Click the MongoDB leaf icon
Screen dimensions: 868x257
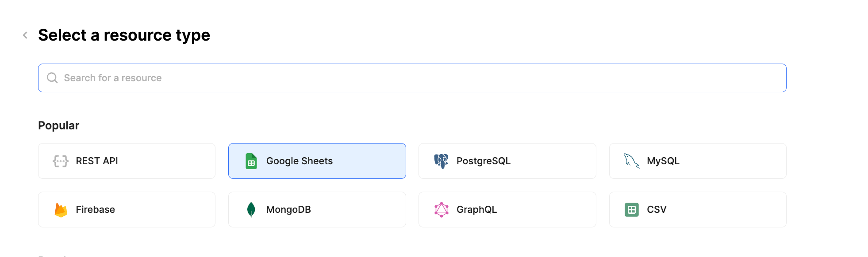251,210
